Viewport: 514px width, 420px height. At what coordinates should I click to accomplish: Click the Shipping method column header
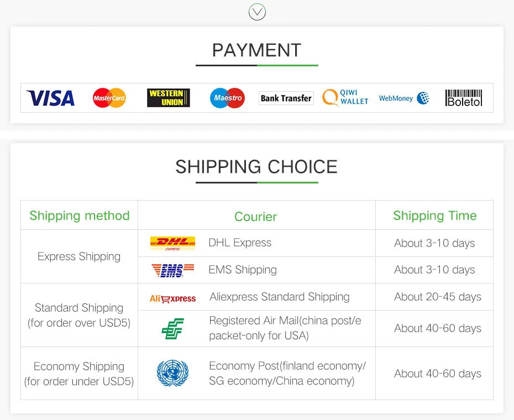(x=80, y=216)
